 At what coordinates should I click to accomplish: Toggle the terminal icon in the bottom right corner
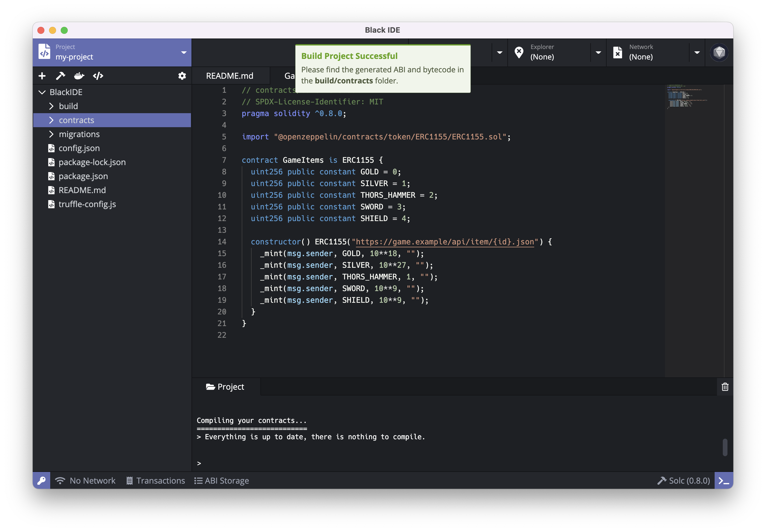(x=723, y=480)
